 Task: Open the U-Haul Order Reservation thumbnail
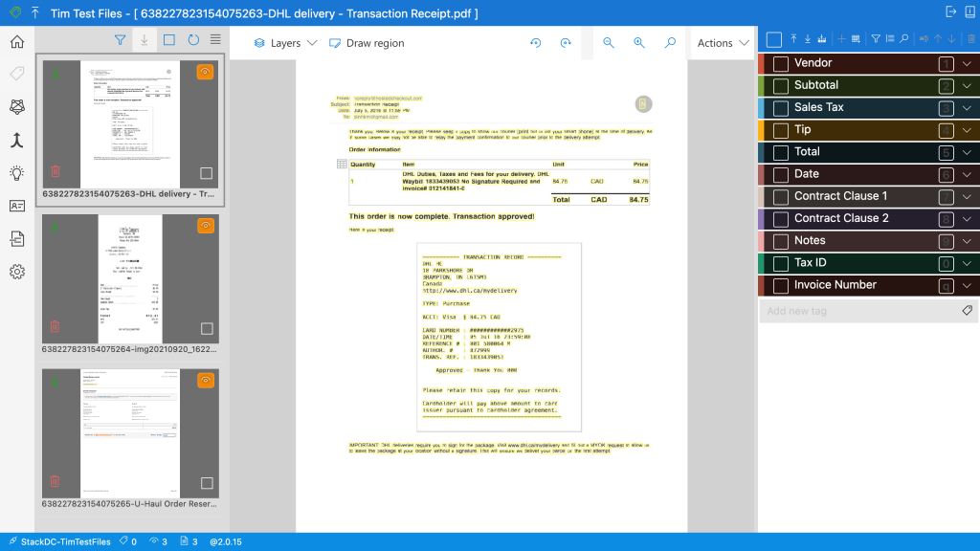pos(130,433)
